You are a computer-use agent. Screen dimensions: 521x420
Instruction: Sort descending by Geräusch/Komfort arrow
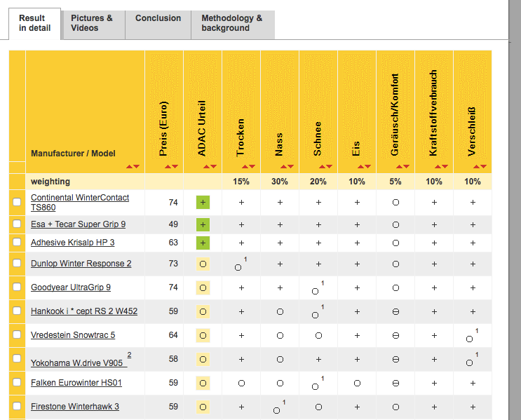[406, 166]
